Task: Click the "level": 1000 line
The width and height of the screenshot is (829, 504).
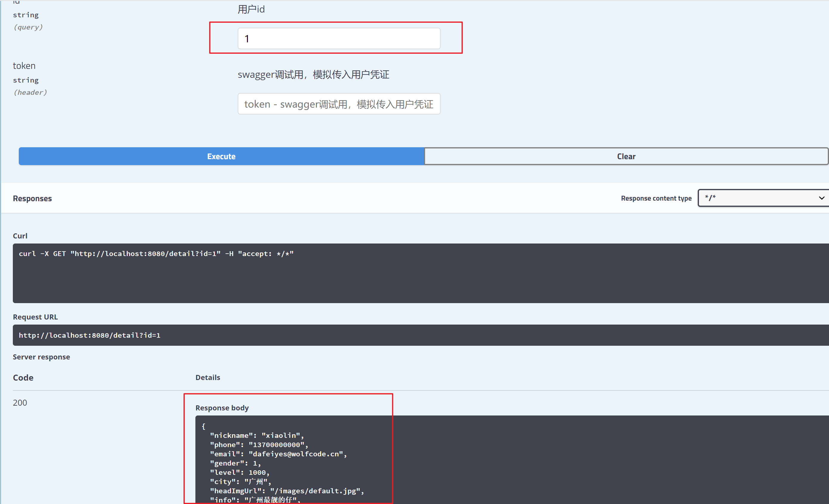Action: (240, 472)
